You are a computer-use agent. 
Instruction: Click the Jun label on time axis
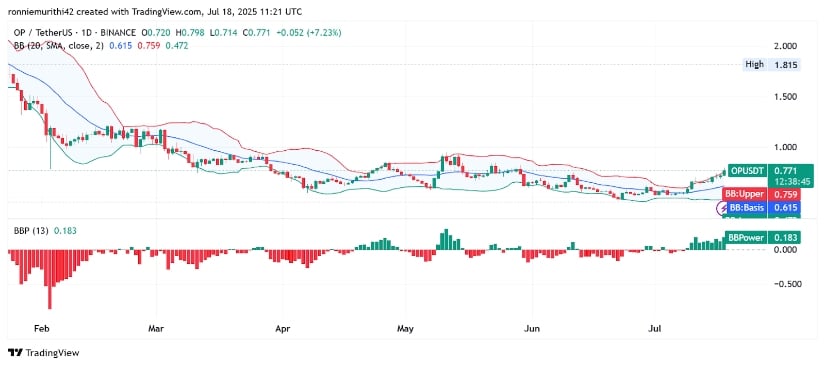pyautogui.click(x=532, y=329)
